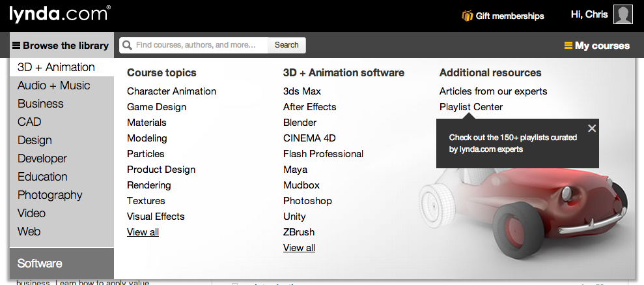This screenshot has width=644, height=285.
Task: Open the Software section
Action: (x=62, y=263)
